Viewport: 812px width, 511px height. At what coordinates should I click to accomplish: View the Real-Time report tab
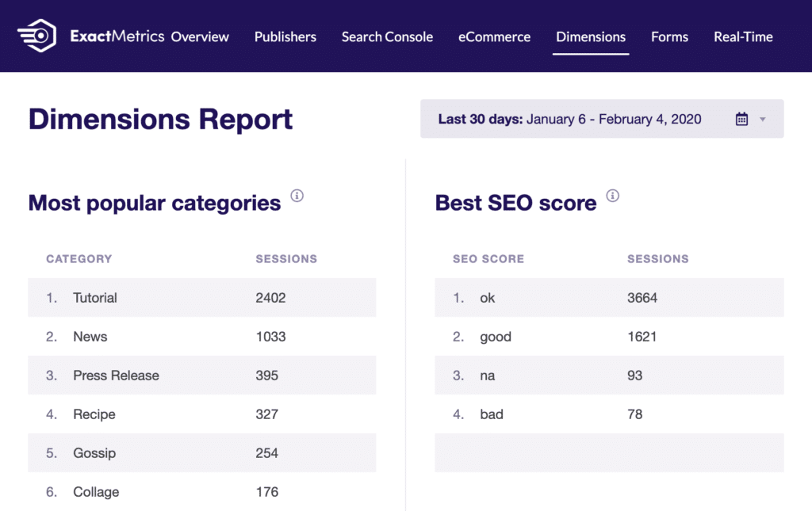[743, 36]
